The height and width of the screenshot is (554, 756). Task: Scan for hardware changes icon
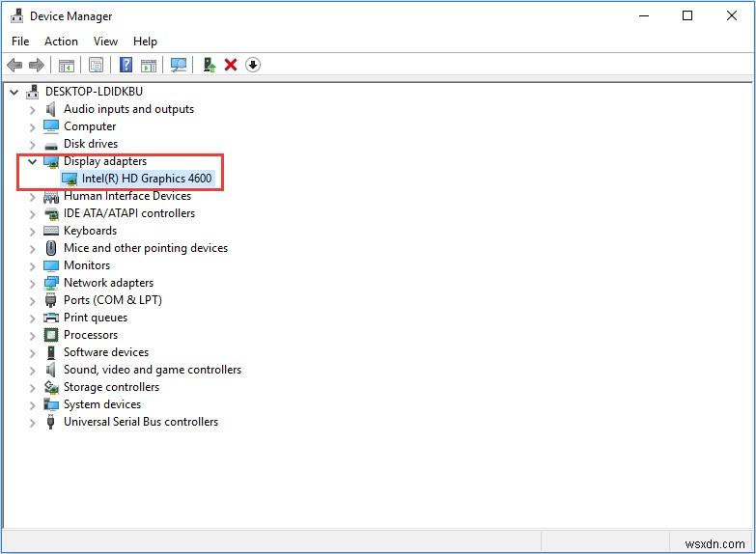click(x=179, y=65)
